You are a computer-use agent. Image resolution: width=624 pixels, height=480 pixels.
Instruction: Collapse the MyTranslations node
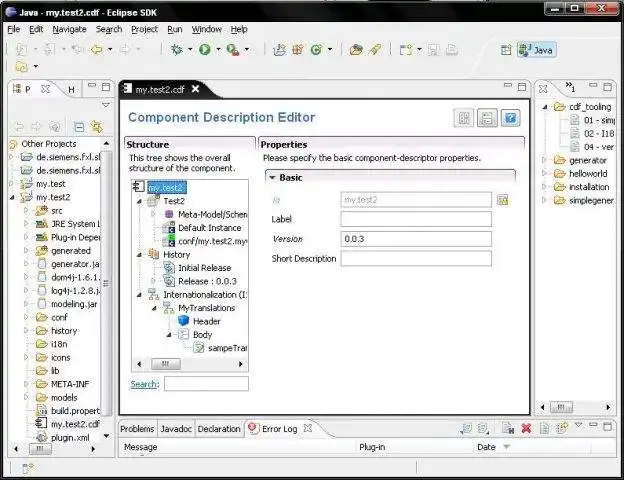[154, 308]
